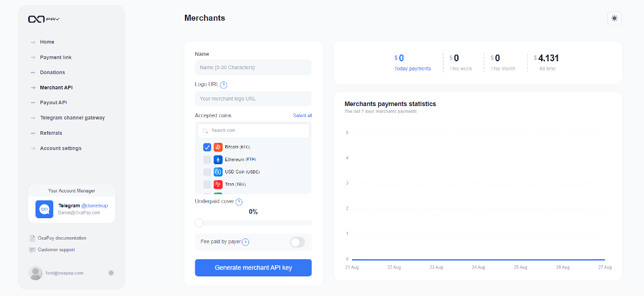Viewport: 644px width, 296px height.
Task: Open the OxaPay documentation link
Action: point(61,238)
